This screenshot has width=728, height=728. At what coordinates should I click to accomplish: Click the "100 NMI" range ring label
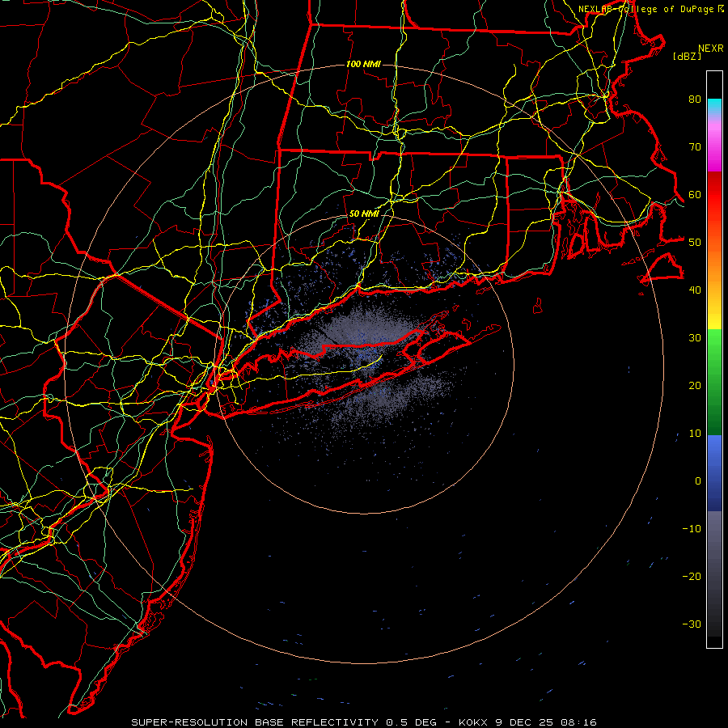coord(363,64)
